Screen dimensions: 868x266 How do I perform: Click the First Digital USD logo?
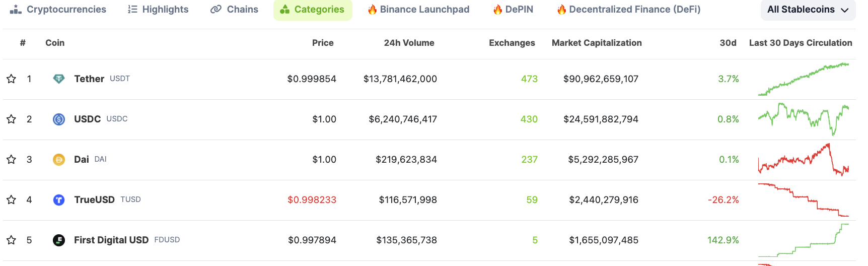[x=59, y=240]
